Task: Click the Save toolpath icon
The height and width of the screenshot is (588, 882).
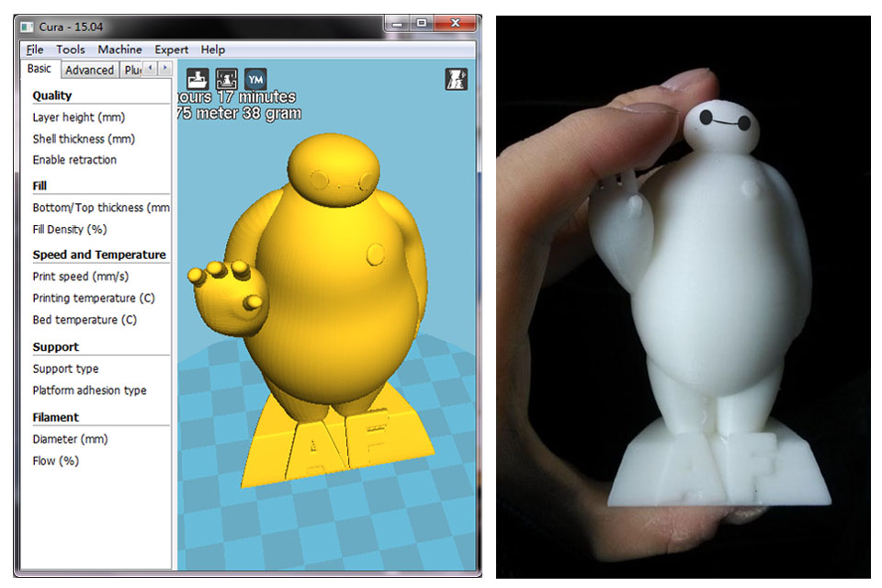Action: (226, 79)
